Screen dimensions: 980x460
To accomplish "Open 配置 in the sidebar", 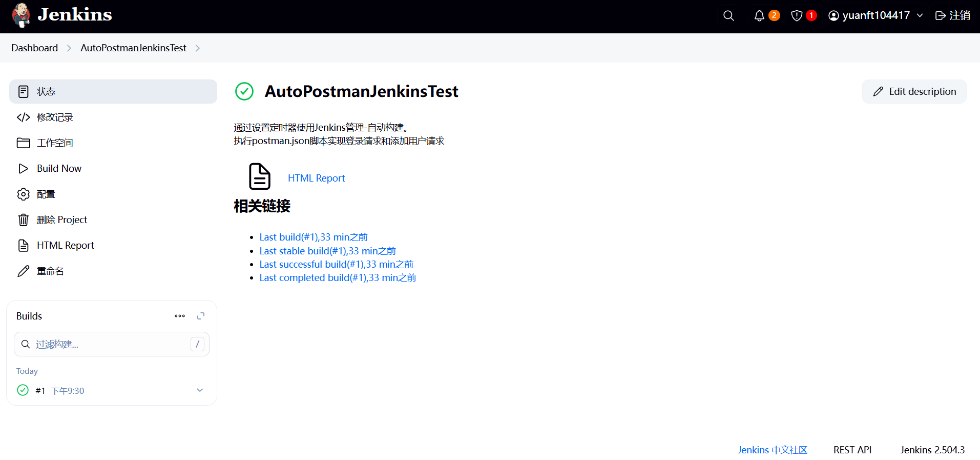I will (x=113, y=194).
